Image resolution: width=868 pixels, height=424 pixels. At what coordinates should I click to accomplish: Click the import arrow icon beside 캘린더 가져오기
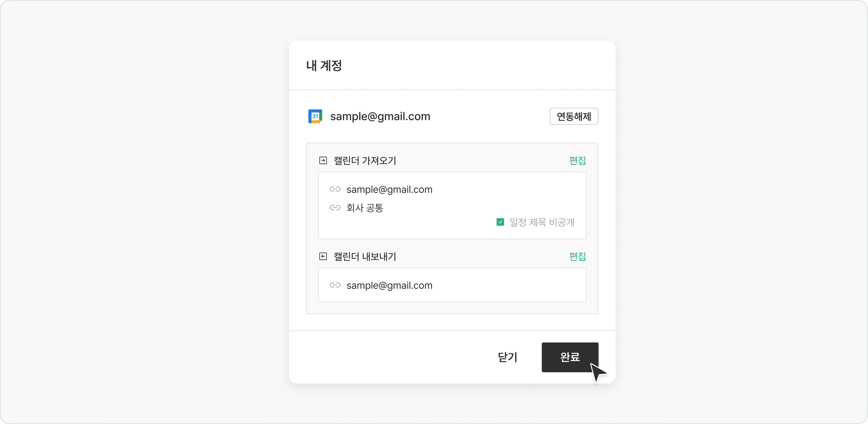[x=324, y=160]
